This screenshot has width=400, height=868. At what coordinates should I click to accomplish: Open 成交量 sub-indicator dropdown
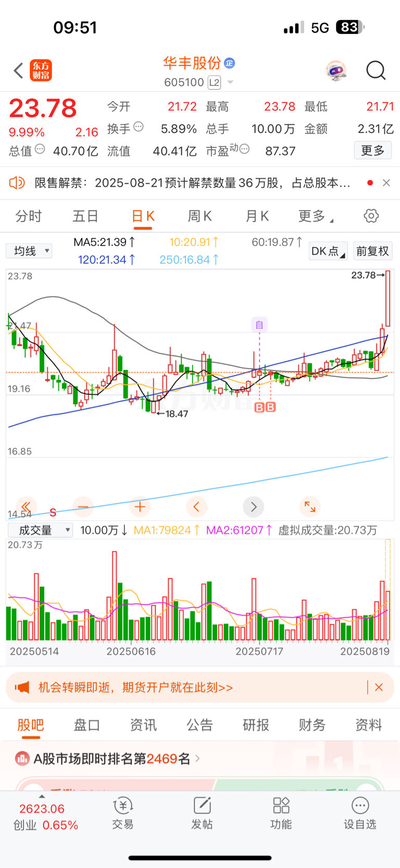point(41,531)
